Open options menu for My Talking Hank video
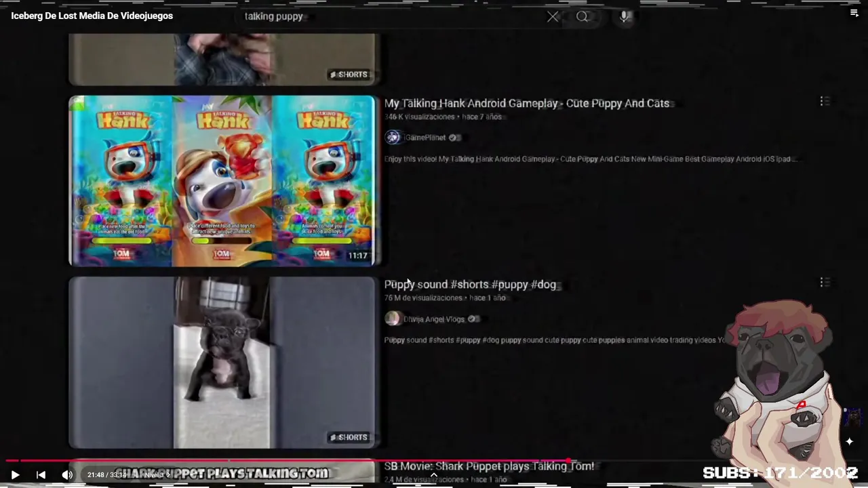The width and height of the screenshot is (868, 488). click(x=825, y=101)
